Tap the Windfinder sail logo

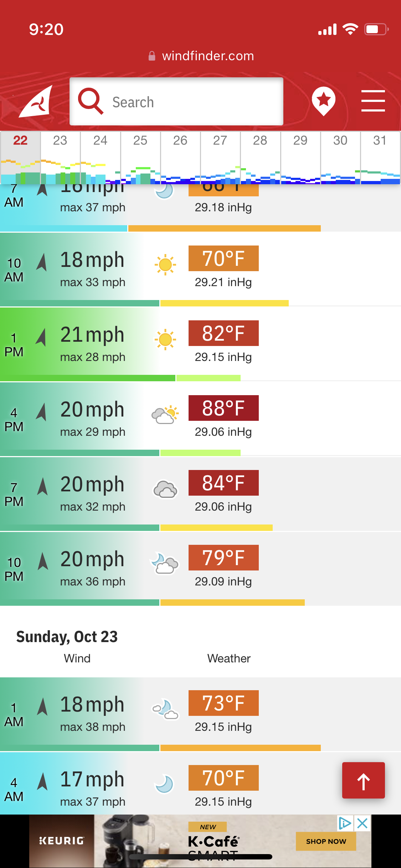[36, 102]
